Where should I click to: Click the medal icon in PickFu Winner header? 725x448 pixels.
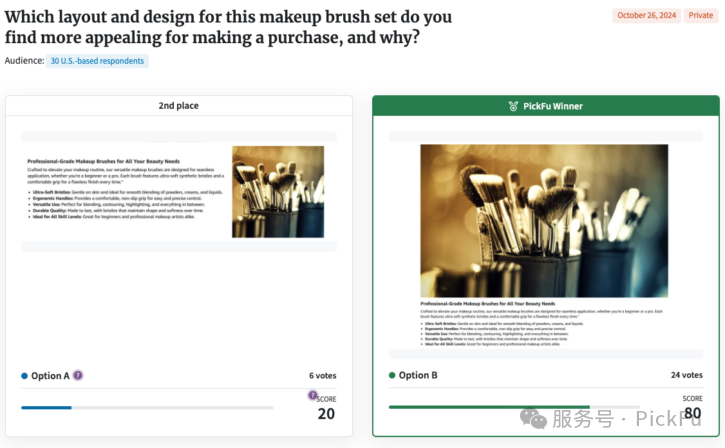513,105
